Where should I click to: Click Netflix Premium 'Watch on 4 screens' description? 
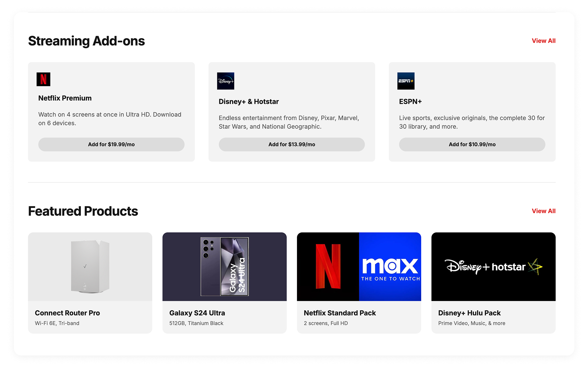[110, 119]
